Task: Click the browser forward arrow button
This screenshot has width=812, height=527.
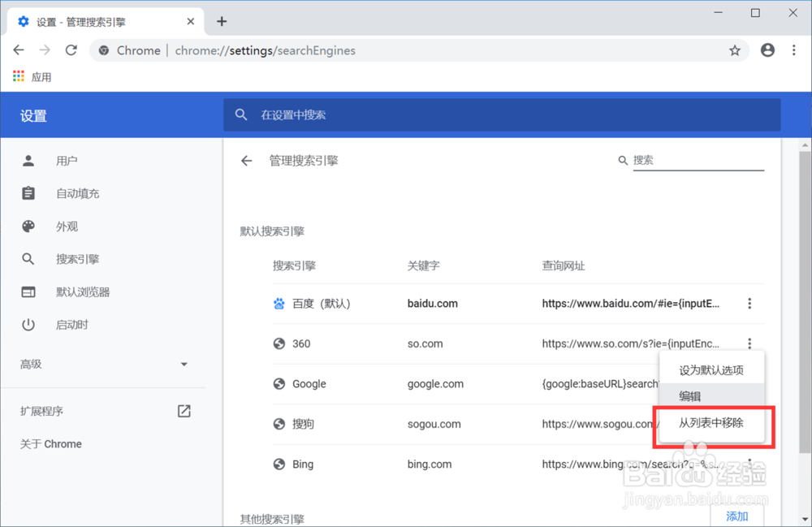Action: (45, 50)
